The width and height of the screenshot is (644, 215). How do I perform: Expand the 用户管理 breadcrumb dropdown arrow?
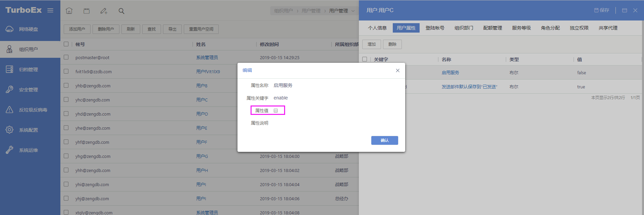tap(353, 11)
